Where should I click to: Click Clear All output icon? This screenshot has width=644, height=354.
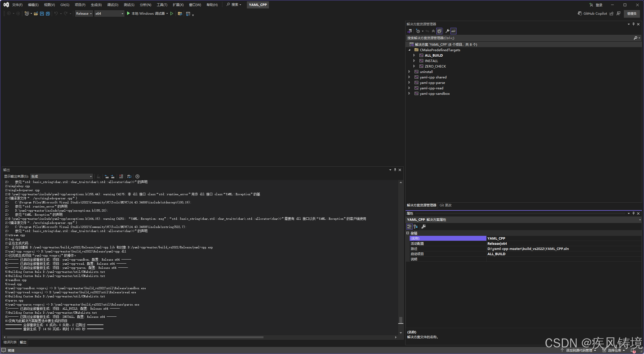click(121, 176)
